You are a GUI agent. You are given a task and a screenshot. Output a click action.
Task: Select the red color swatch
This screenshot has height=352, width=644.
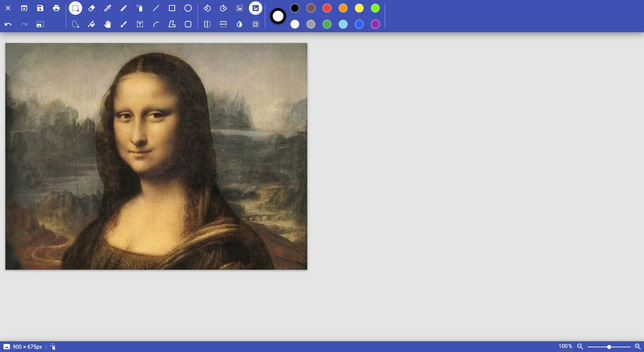click(327, 8)
